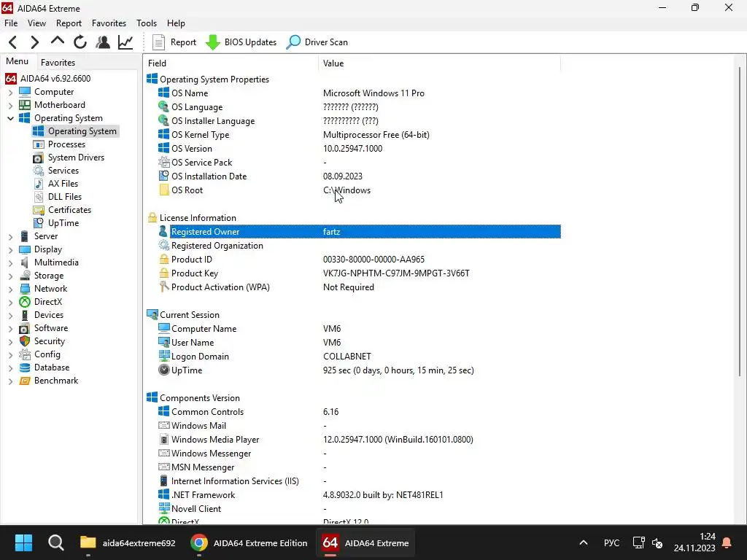
Task: Click the Storage drive icon
Action: [25, 275]
